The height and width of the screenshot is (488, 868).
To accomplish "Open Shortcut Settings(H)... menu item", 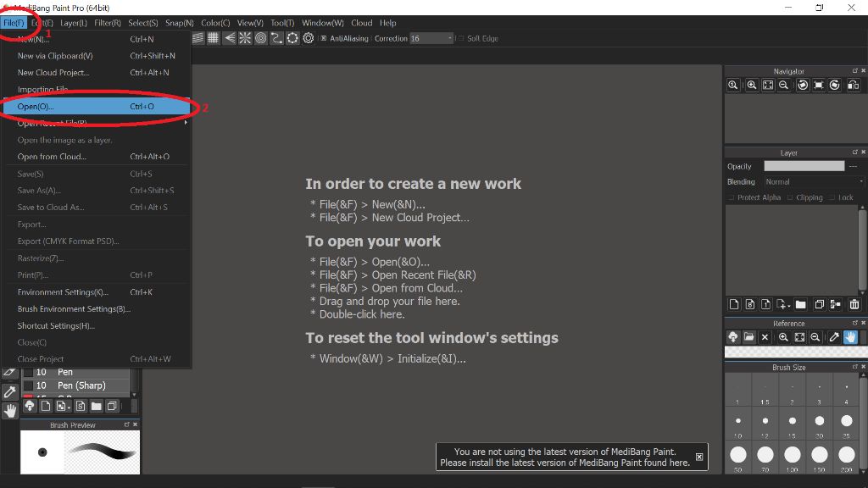I will (97, 326).
